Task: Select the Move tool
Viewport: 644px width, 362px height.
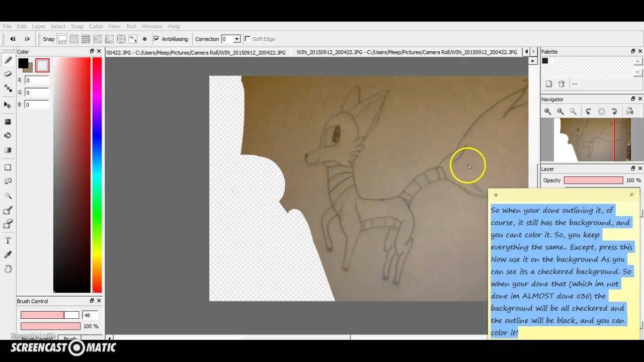Action: (x=8, y=105)
